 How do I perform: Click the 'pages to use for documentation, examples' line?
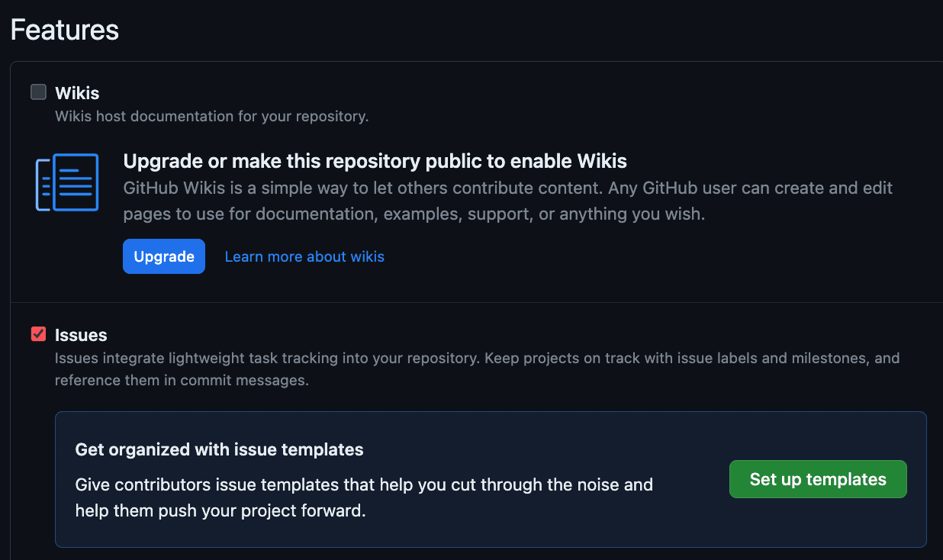coord(414,214)
